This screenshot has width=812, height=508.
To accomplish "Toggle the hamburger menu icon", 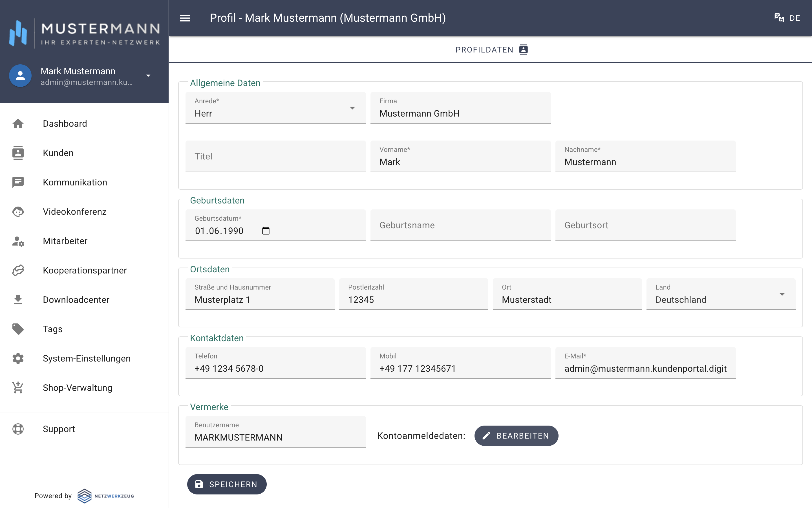I will pos(185,18).
